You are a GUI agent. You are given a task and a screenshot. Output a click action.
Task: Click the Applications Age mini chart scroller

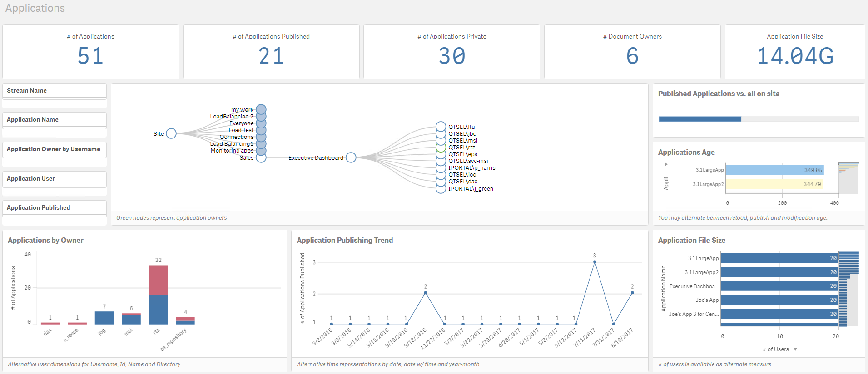click(848, 178)
